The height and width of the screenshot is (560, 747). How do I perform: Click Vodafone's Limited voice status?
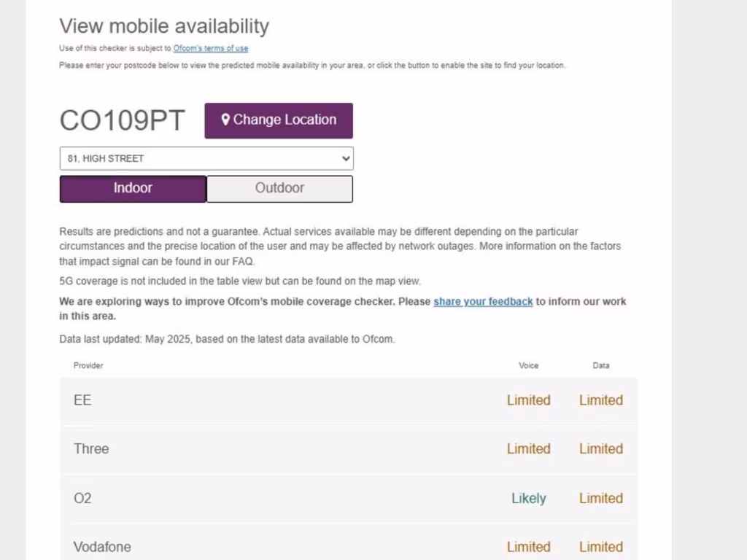(528, 547)
